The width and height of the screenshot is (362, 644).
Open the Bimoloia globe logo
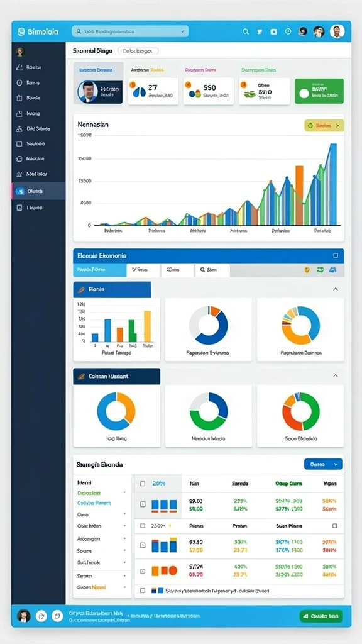click(22, 31)
